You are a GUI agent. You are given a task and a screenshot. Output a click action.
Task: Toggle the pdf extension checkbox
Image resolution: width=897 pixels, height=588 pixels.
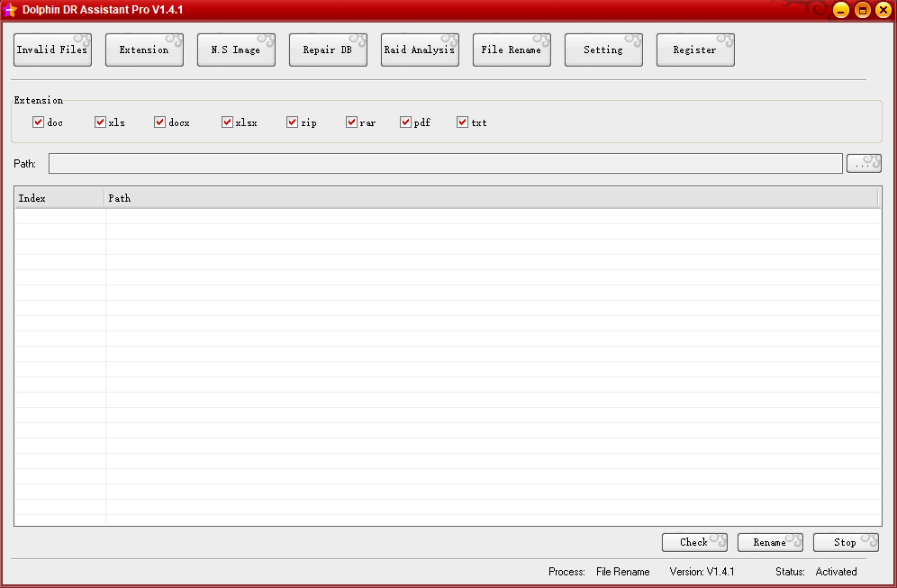tap(405, 122)
